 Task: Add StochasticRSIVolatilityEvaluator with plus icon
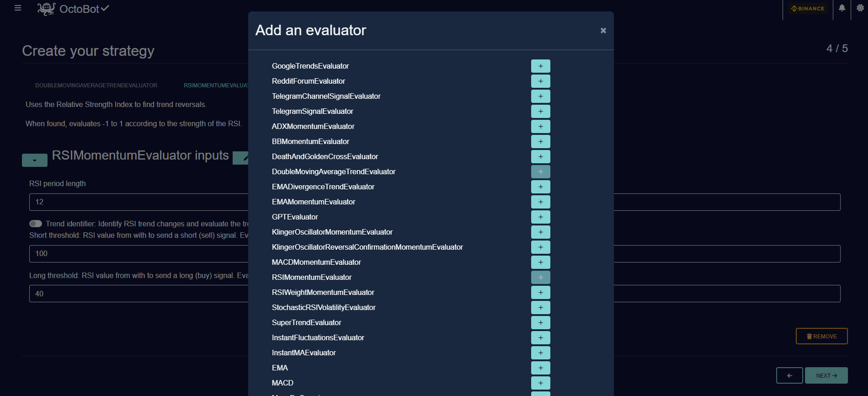(540, 307)
